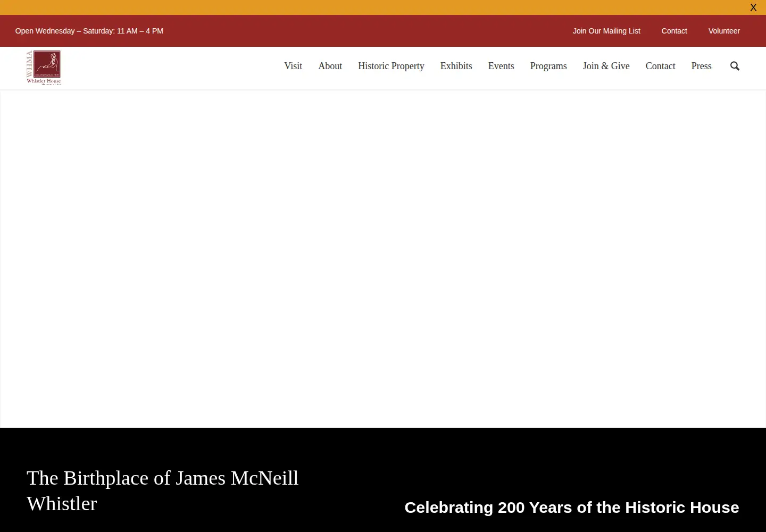
Task: Open the Join & Give menu
Action: (606, 66)
